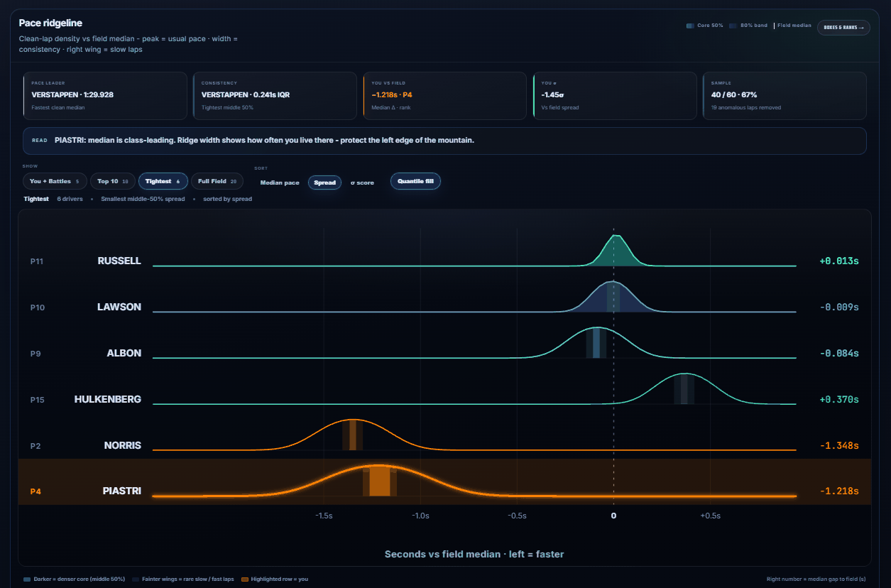Select the RUSSELL ridgeline row label

(119, 261)
